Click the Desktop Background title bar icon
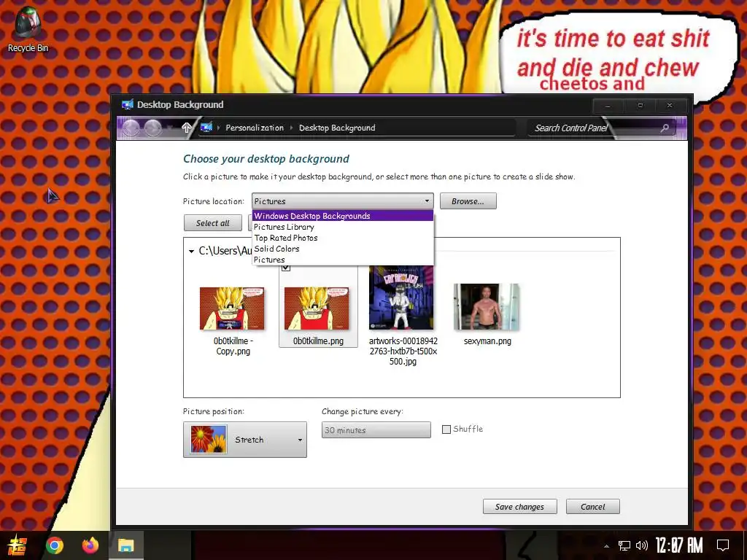Image resolution: width=747 pixels, height=560 pixels. click(x=127, y=105)
